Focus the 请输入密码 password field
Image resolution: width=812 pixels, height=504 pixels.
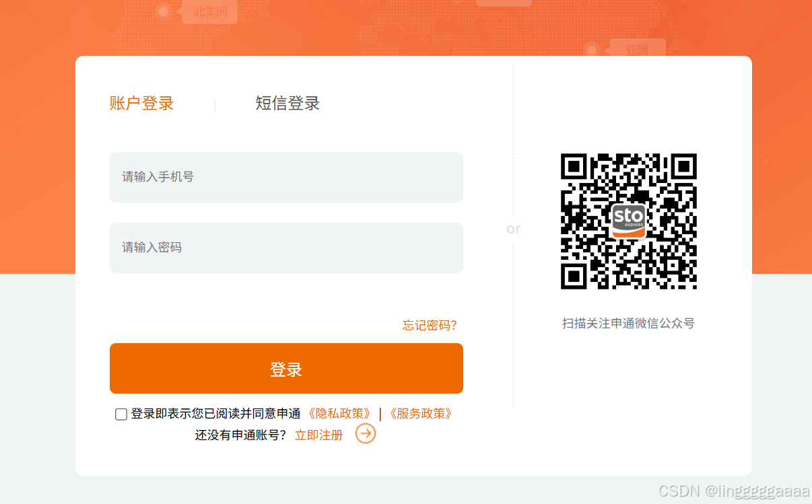[286, 248]
